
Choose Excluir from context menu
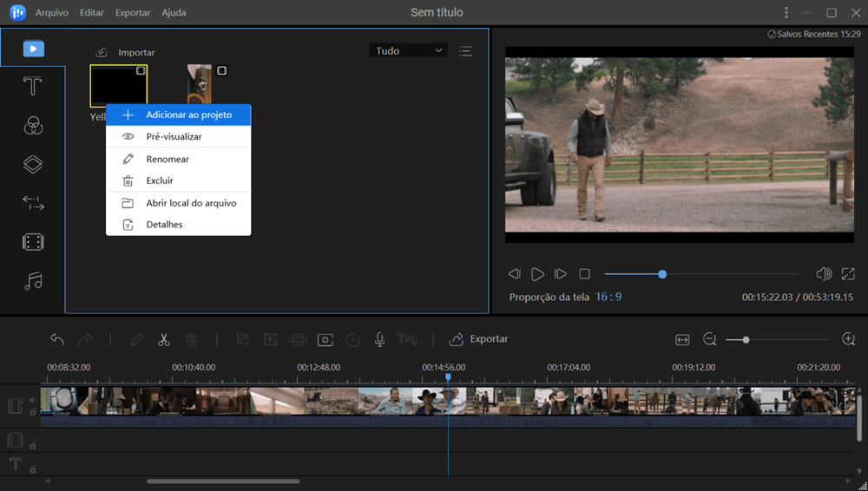(178, 180)
